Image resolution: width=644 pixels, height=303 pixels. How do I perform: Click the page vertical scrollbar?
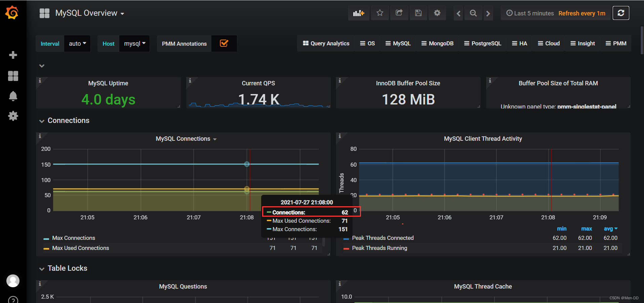point(642,40)
